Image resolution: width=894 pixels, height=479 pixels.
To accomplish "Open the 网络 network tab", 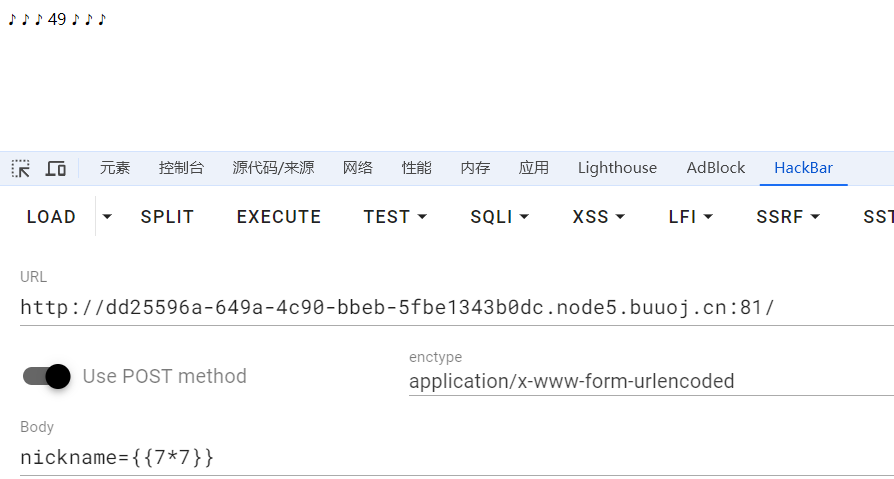I will pos(357,168).
